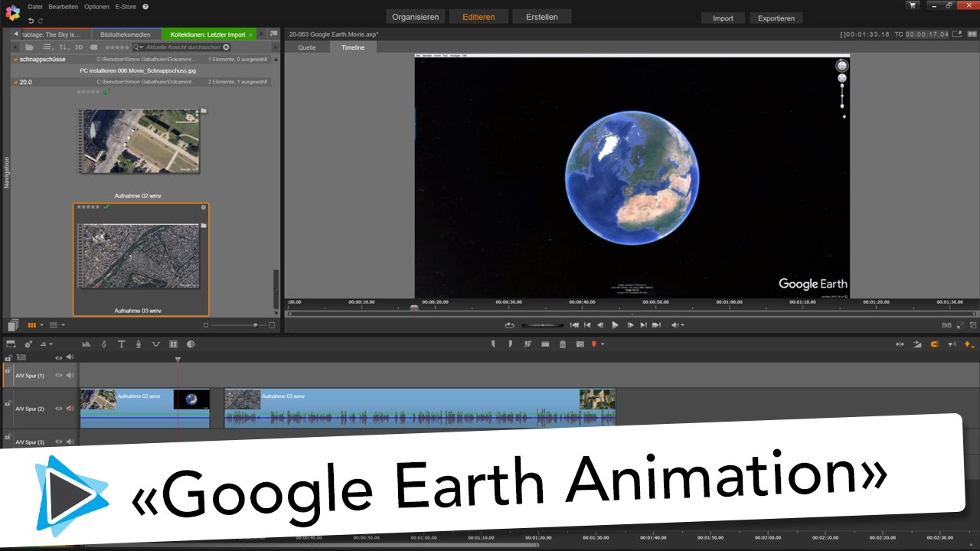
Task: Jump to the end of the movie
Action: 655,325
